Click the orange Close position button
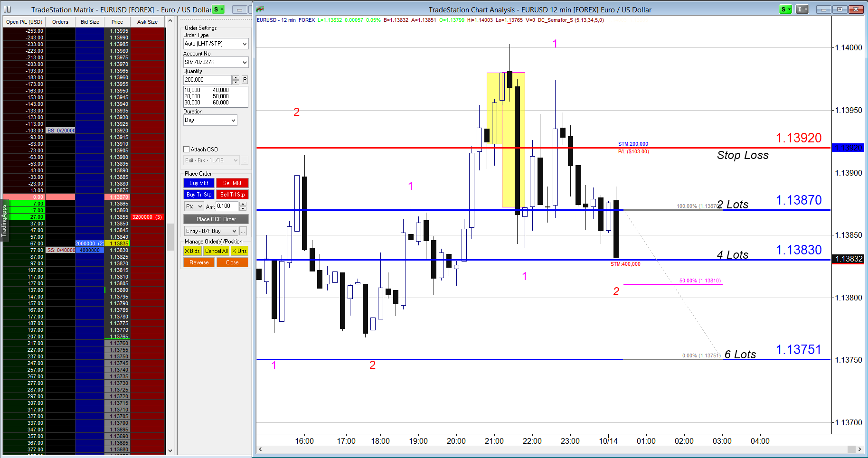Viewport: 868px width, 458px height. 232,262
